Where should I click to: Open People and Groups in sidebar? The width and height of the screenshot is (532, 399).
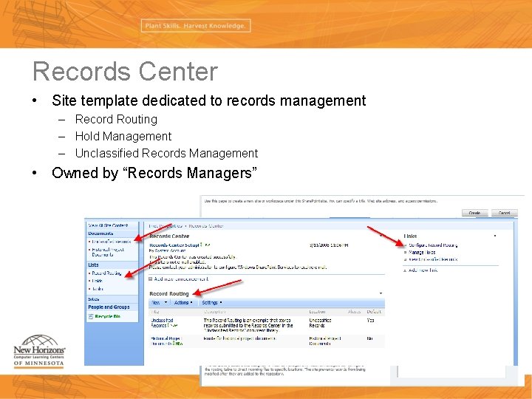109,307
